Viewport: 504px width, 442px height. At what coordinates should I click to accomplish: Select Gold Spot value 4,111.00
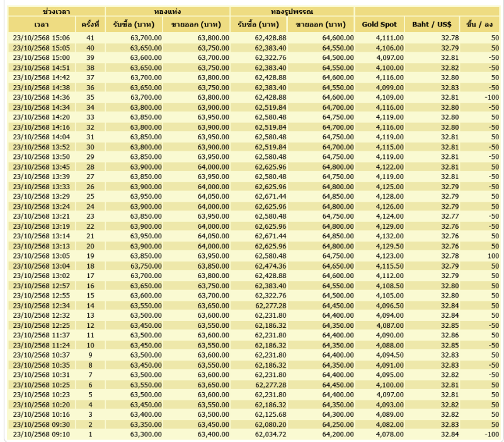click(x=389, y=38)
